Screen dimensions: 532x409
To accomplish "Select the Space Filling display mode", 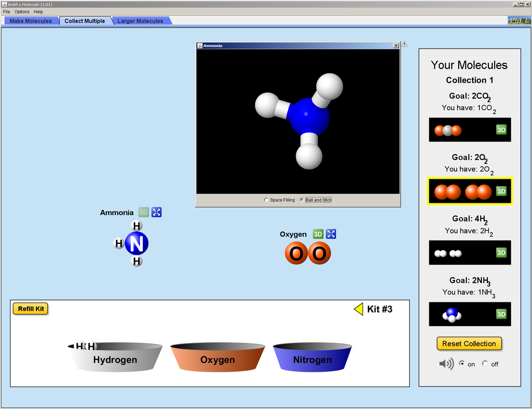I will click(266, 200).
